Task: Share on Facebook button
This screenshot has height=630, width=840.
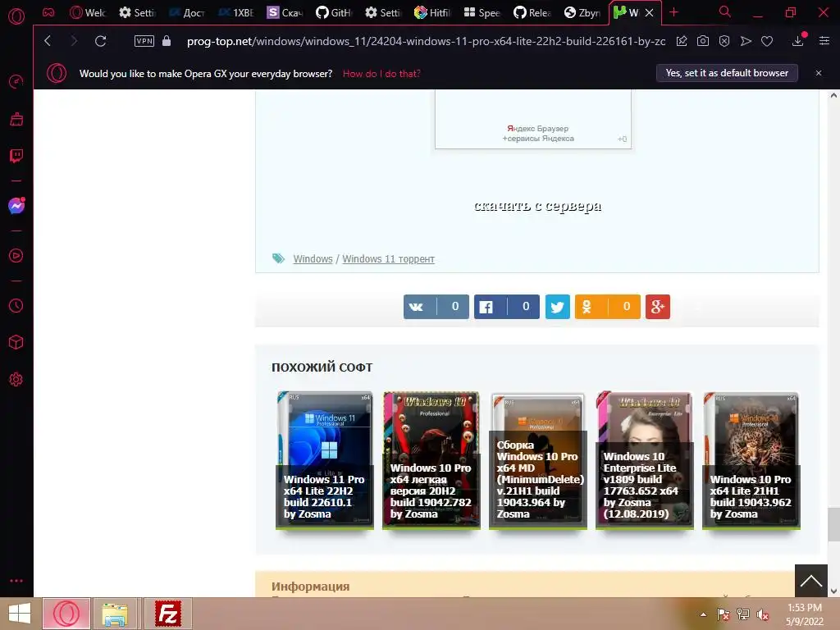Action: tap(507, 307)
